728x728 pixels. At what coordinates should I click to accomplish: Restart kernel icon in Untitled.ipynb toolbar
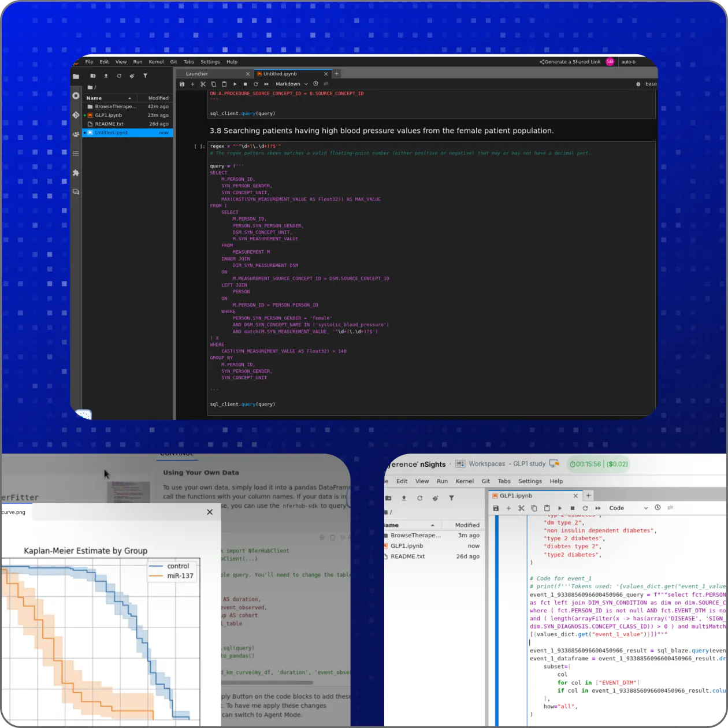(255, 84)
